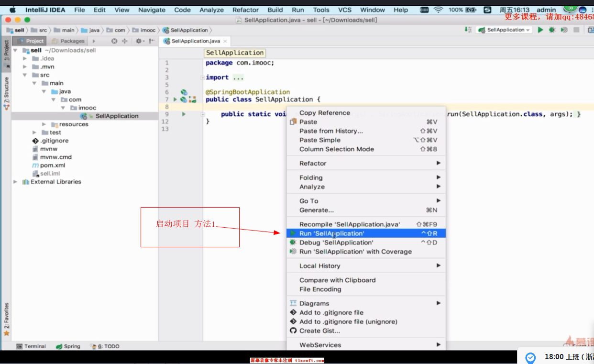This screenshot has height=364, width=594.
Task: Open Local History submenu
Action: pyautogui.click(x=366, y=266)
